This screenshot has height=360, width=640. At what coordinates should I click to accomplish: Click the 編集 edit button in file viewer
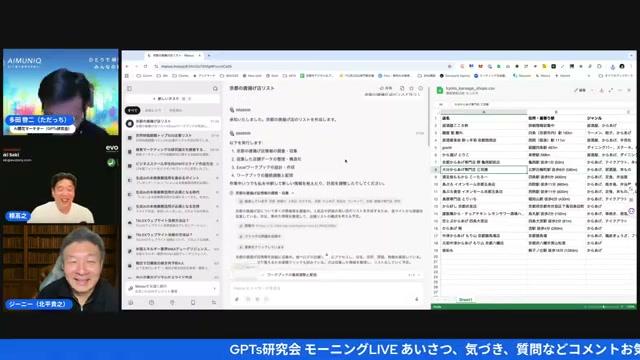pos(580,90)
